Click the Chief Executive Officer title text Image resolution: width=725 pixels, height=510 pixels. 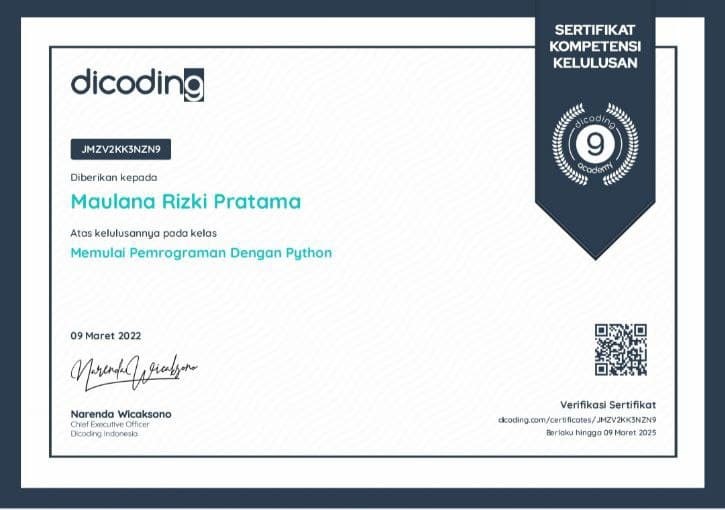pyautogui.click(x=108, y=425)
